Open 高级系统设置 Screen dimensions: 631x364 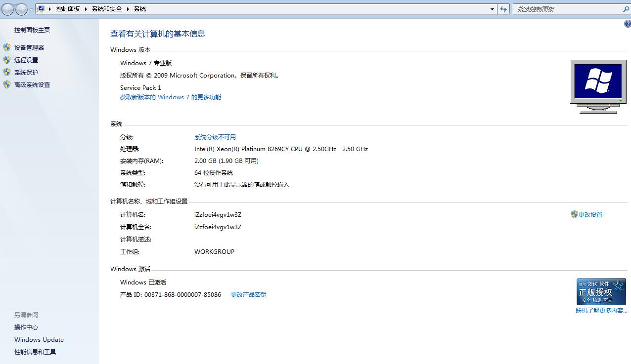coord(32,84)
